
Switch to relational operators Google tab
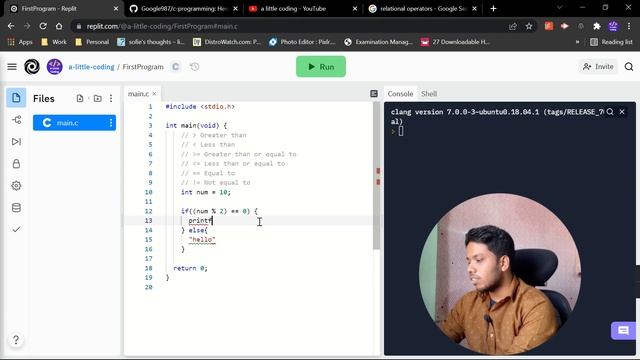(x=422, y=9)
